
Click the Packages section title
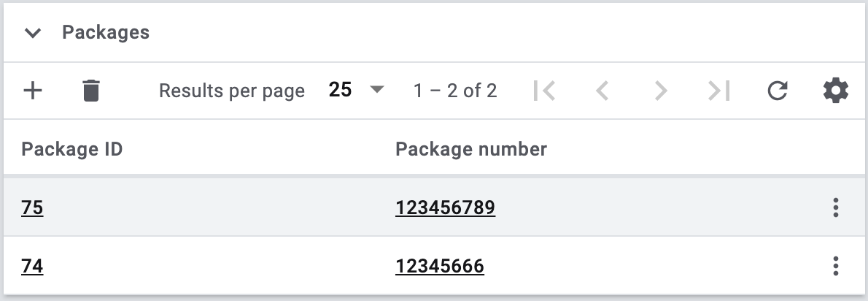point(106,33)
